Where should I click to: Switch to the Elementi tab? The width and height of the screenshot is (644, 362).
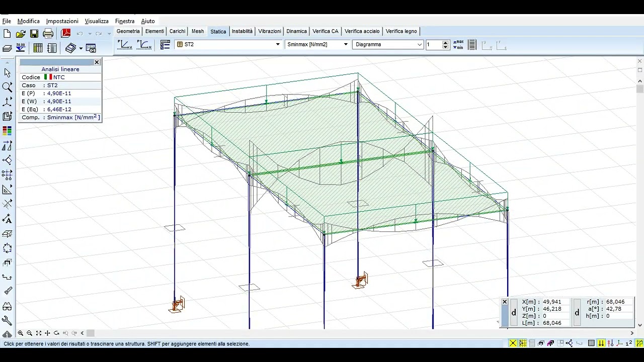[x=154, y=31]
